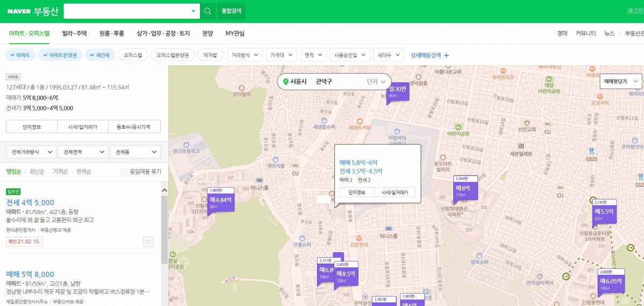Open the 뉴스 link
644x306 pixels.
610,34
